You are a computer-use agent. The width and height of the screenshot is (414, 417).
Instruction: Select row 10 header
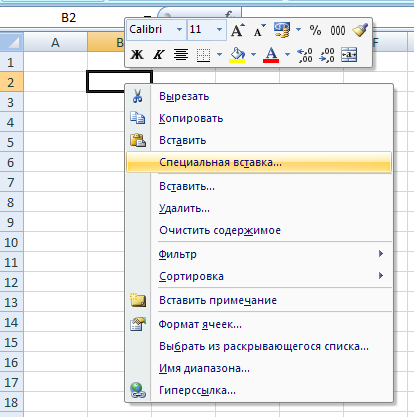(x=11, y=242)
